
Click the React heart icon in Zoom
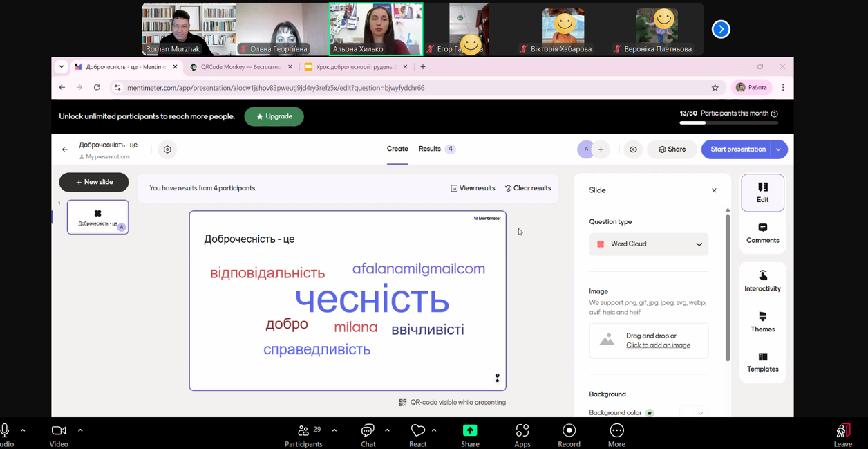click(417, 430)
